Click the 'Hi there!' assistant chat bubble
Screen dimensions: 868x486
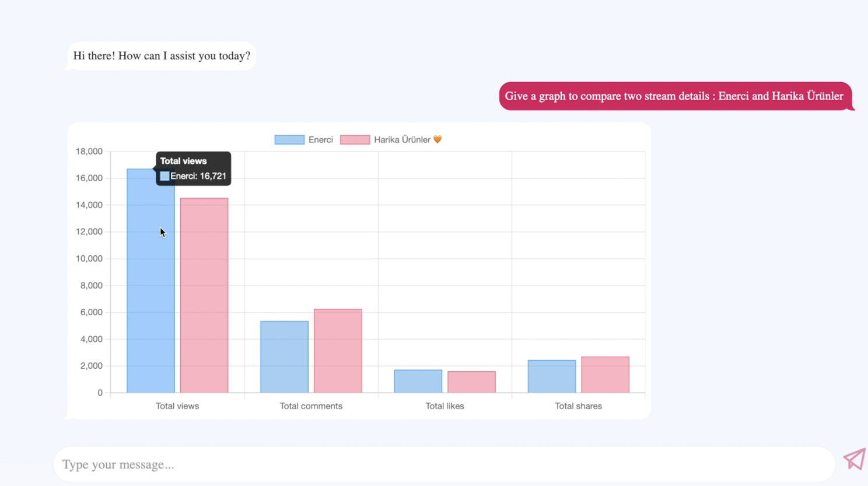(x=161, y=55)
